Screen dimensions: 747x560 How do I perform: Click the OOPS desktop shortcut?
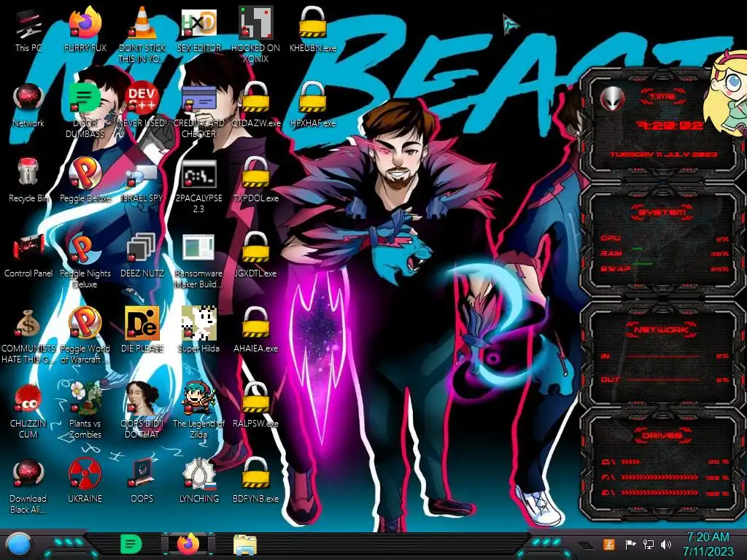(x=142, y=481)
